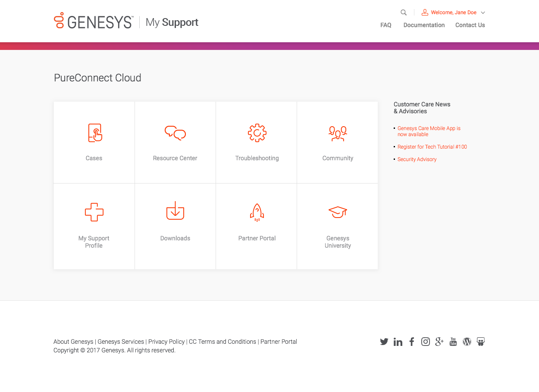Image resolution: width=539 pixels, height=392 pixels.
Task: Select the My Support Profile tile label
Action: [x=94, y=242]
